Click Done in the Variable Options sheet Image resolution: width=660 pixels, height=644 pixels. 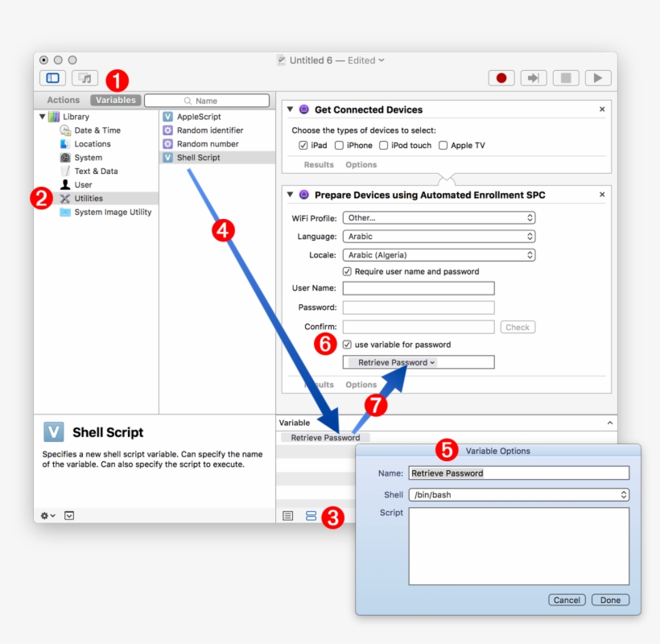pos(610,600)
